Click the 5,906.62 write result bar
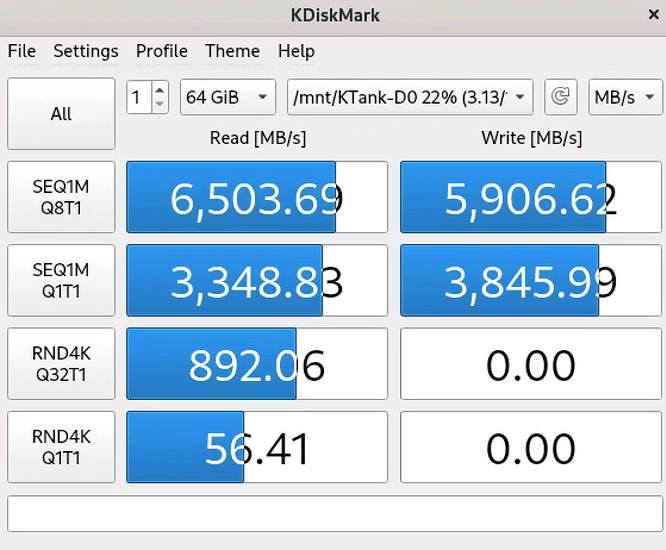Image resolution: width=666 pixels, height=550 pixels. (x=530, y=198)
